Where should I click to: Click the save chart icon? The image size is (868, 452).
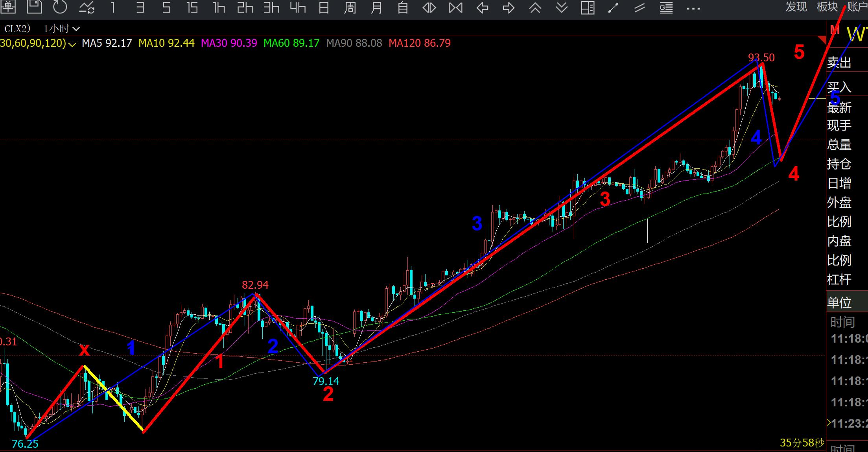click(34, 7)
